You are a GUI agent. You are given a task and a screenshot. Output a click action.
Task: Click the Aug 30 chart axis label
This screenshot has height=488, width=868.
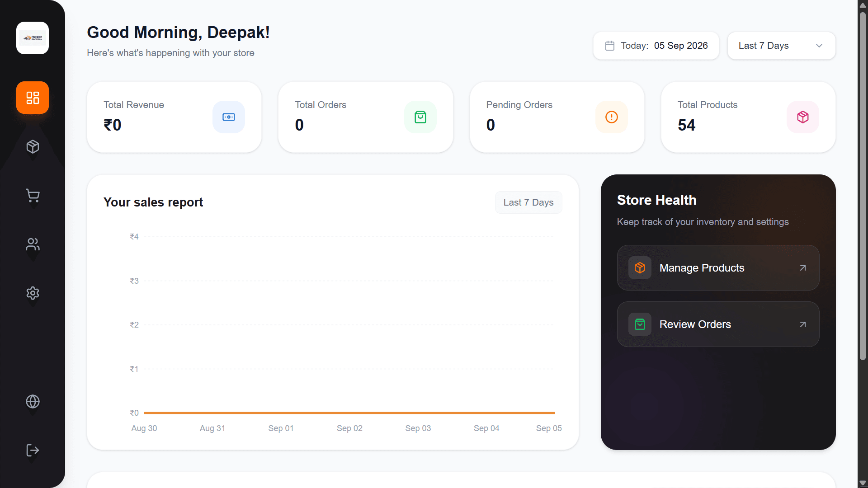point(144,428)
